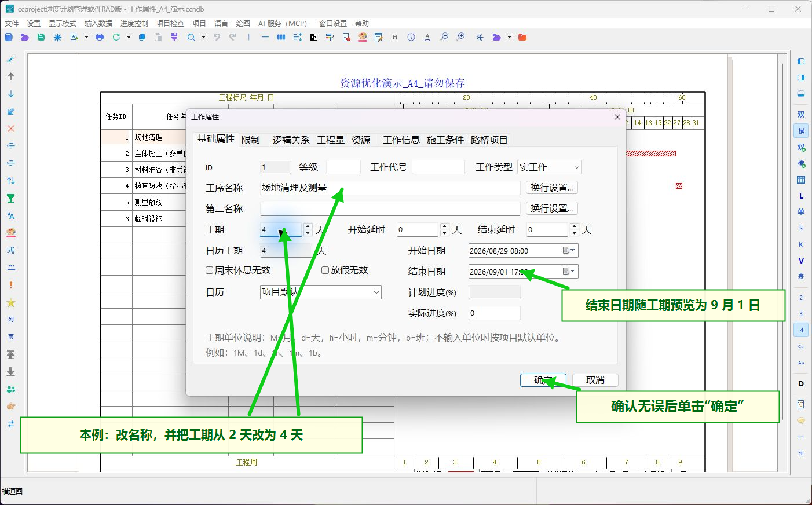Switch to the 资源 tab

[361, 140]
